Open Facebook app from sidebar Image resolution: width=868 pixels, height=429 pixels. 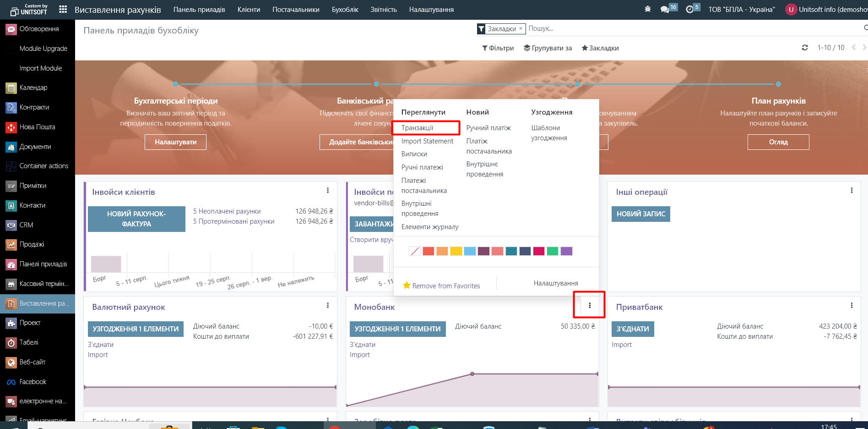pos(33,382)
